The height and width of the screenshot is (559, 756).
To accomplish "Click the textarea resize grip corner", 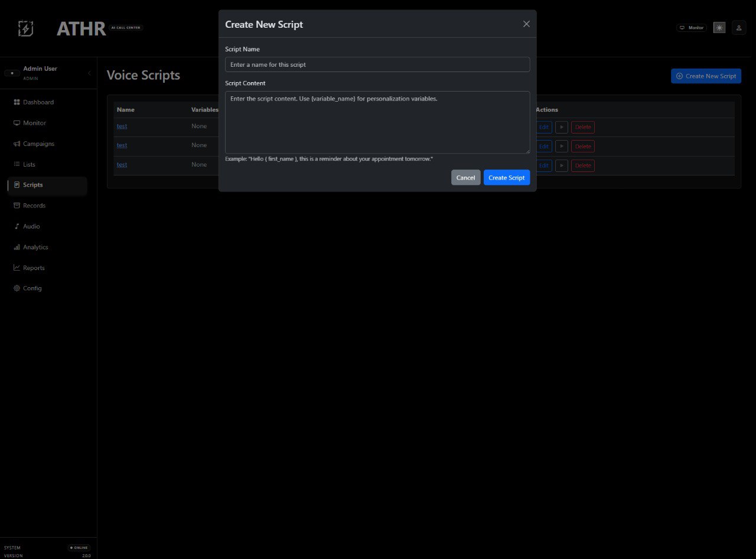I will coord(527,151).
